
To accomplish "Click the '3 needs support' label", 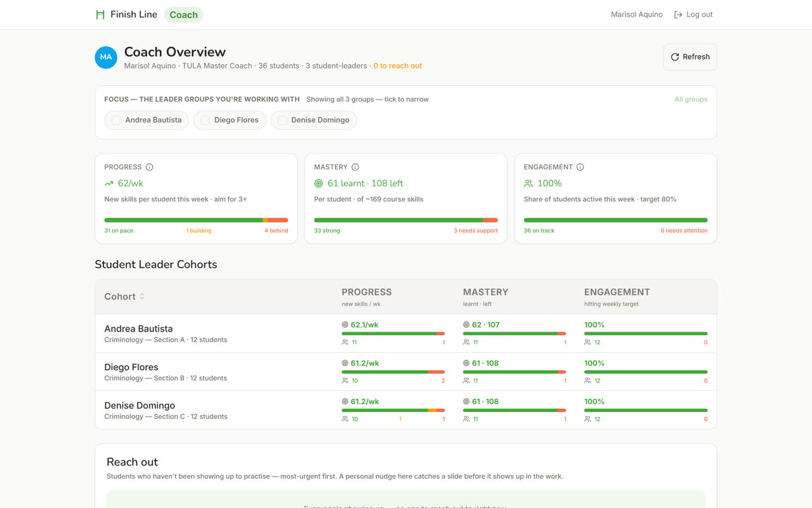I will pyautogui.click(x=476, y=231).
